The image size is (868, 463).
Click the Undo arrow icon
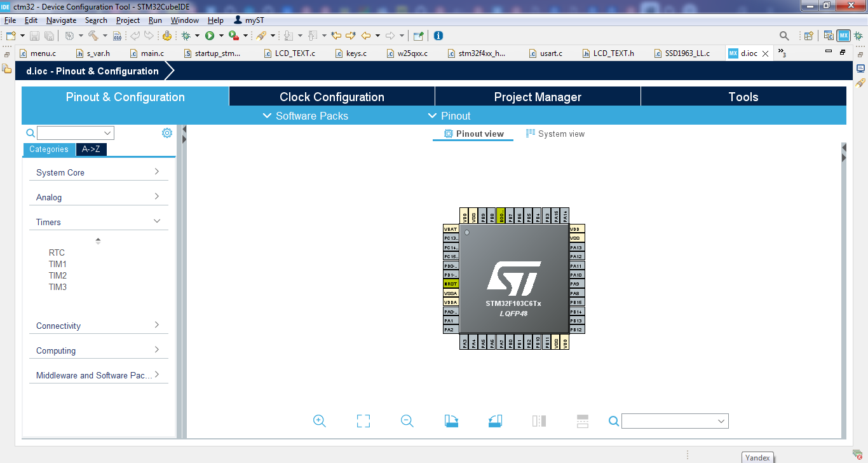coord(135,36)
